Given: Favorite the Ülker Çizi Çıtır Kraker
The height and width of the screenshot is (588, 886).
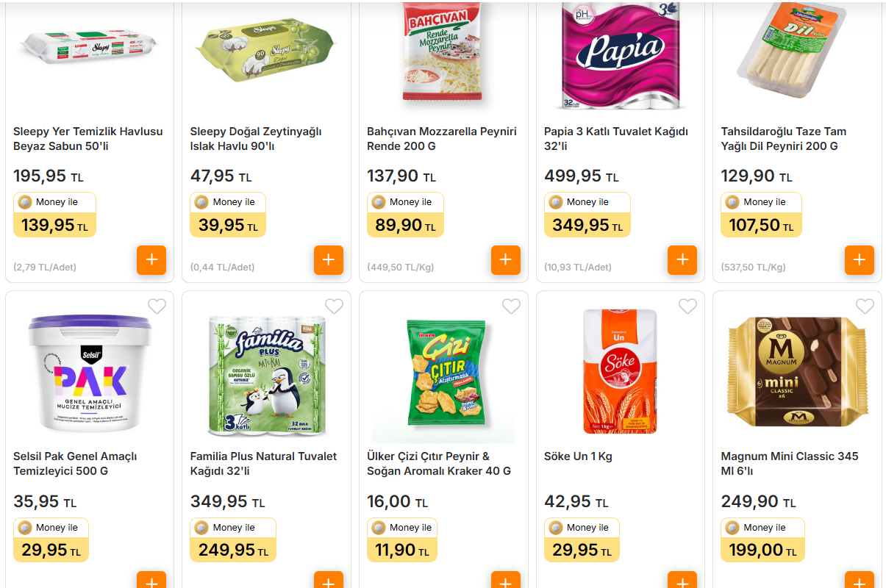Looking at the screenshot, I should [x=511, y=306].
